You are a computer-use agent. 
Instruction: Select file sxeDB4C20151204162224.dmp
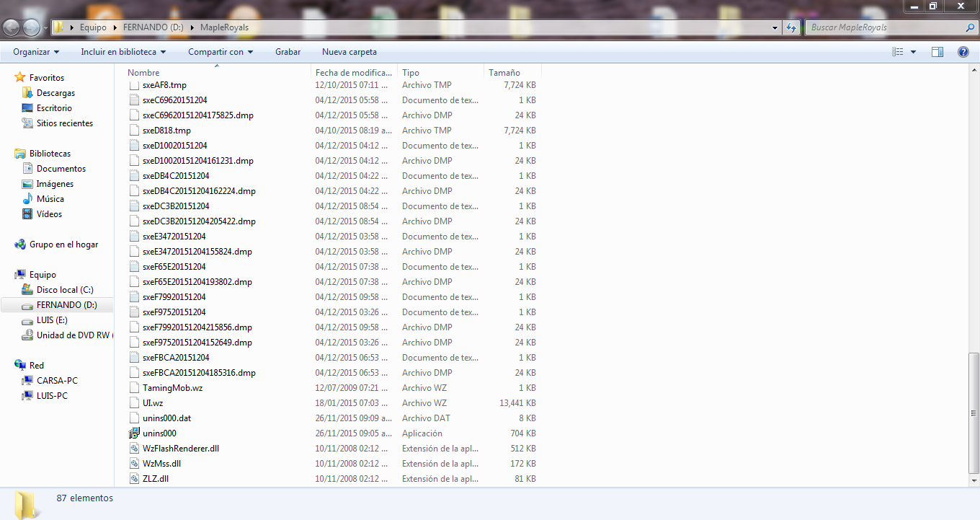[199, 191]
